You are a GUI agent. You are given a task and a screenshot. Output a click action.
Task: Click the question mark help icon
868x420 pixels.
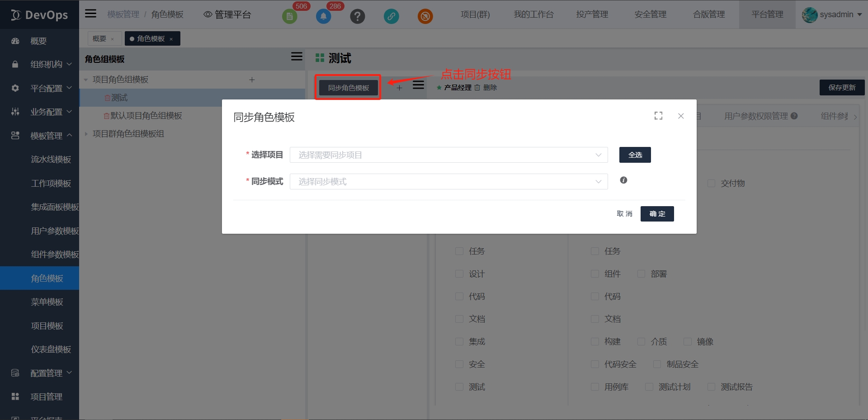pos(357,17)
